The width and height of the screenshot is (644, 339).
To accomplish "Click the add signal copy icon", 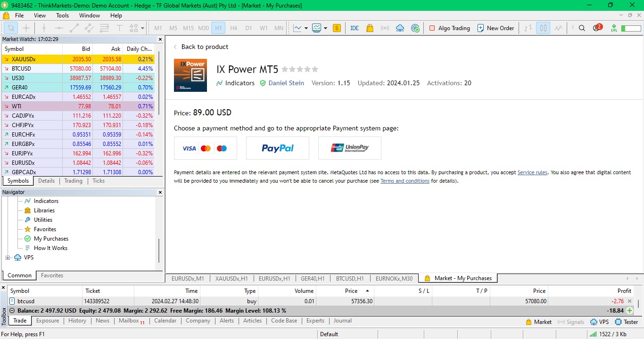I will 415,28.
